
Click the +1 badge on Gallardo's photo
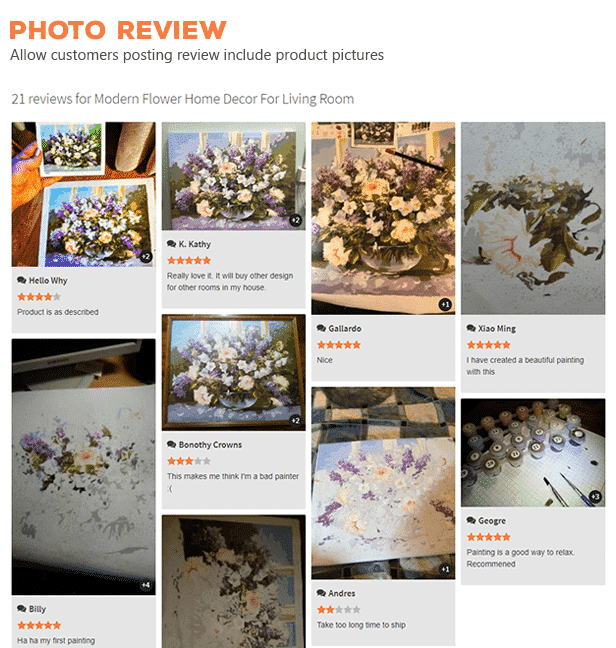tap(445, 305)
